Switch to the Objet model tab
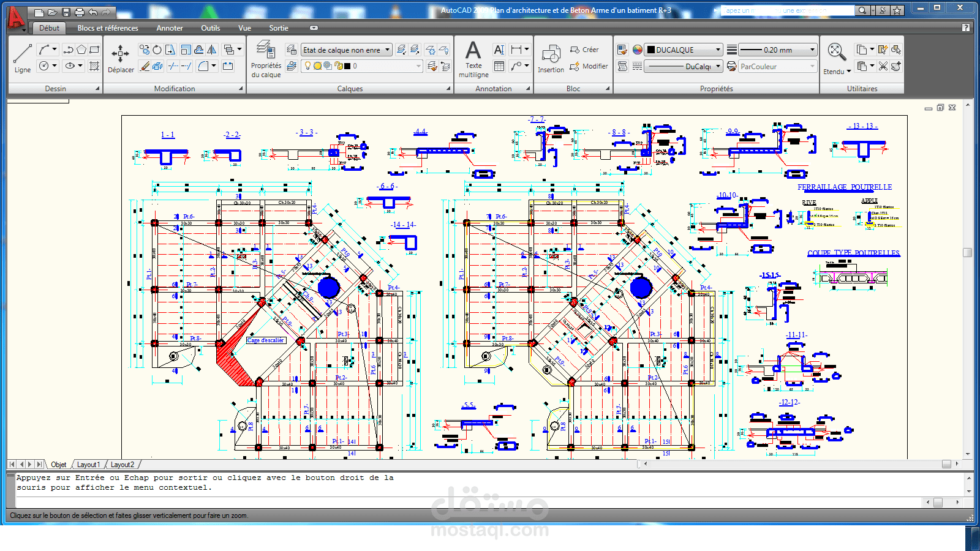This screenshot has height=551, width=980. (59, 465)
